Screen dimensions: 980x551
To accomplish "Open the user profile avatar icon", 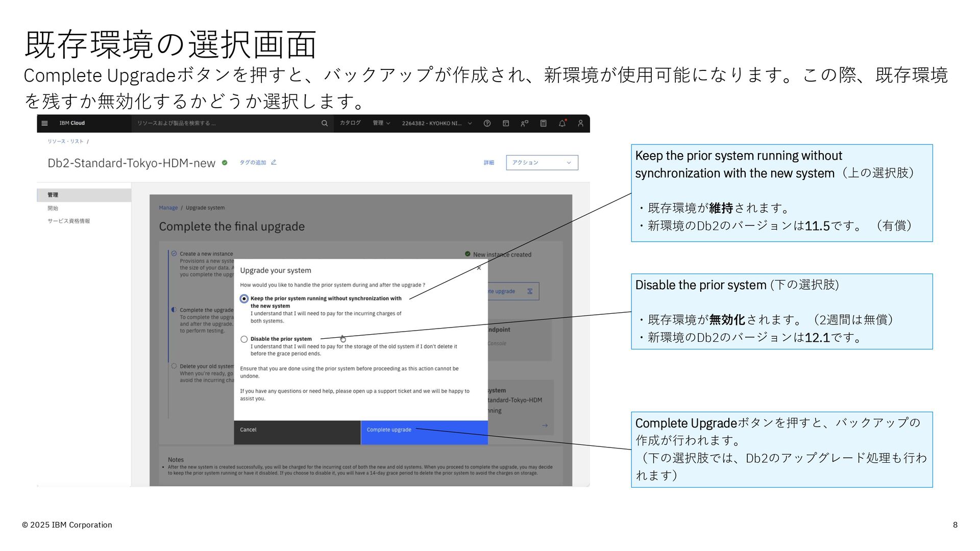I will 580,123.
